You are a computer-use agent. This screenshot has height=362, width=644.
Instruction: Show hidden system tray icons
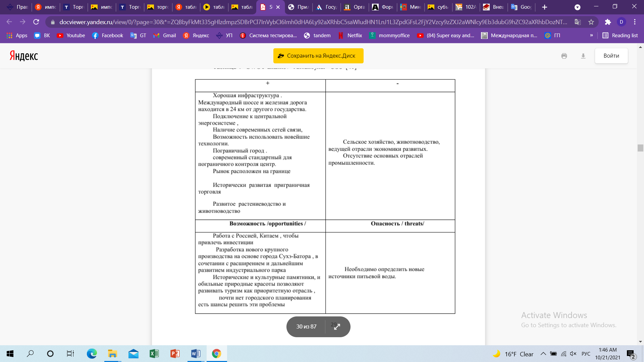pos(543,354)
